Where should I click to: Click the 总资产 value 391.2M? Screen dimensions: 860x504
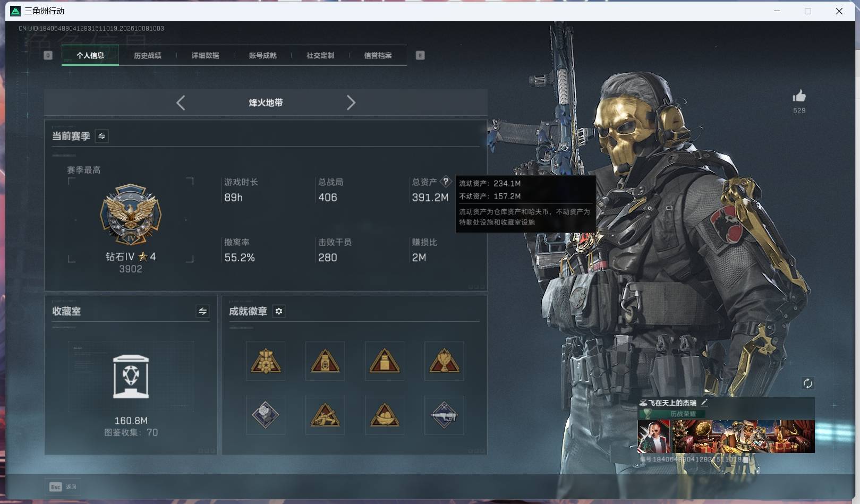(430, 198)
